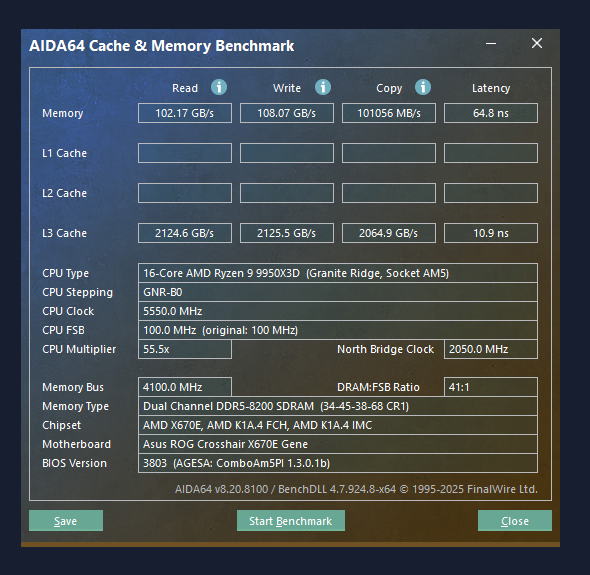Screen dimensions: 590x575
Task: Click the empty L1 Cache Read field
Action: (185, 153)
